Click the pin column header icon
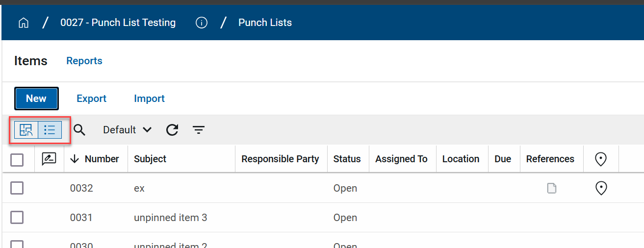This screenshot has height=248, width=644. point(601,159)
